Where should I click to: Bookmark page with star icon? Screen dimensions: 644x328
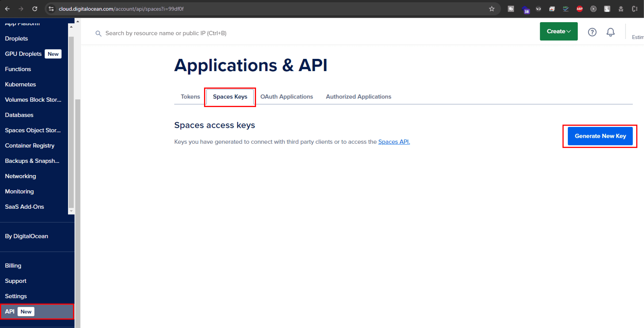[492, 9]
